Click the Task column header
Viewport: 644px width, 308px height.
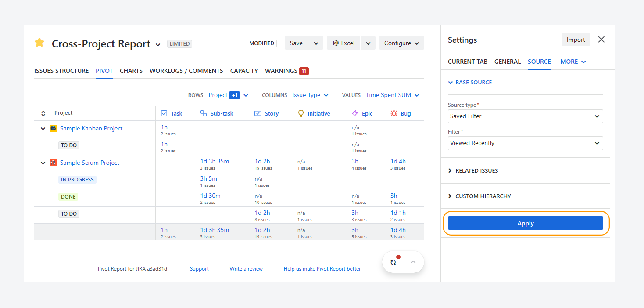[x=172, y=113]
